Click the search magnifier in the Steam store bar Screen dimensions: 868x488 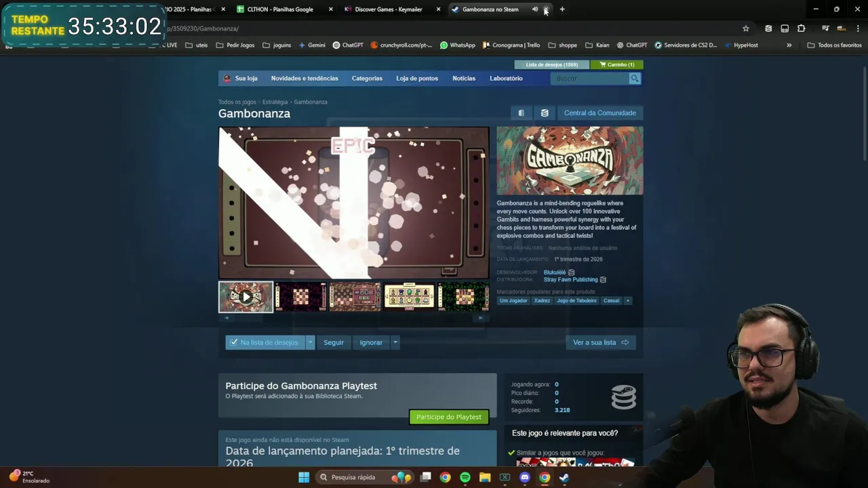pos(635,79)
